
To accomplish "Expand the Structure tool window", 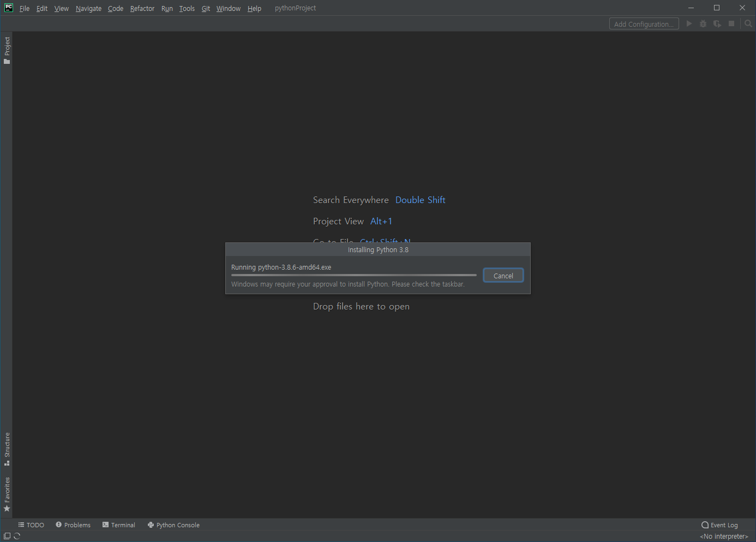I will pos(7,449).
